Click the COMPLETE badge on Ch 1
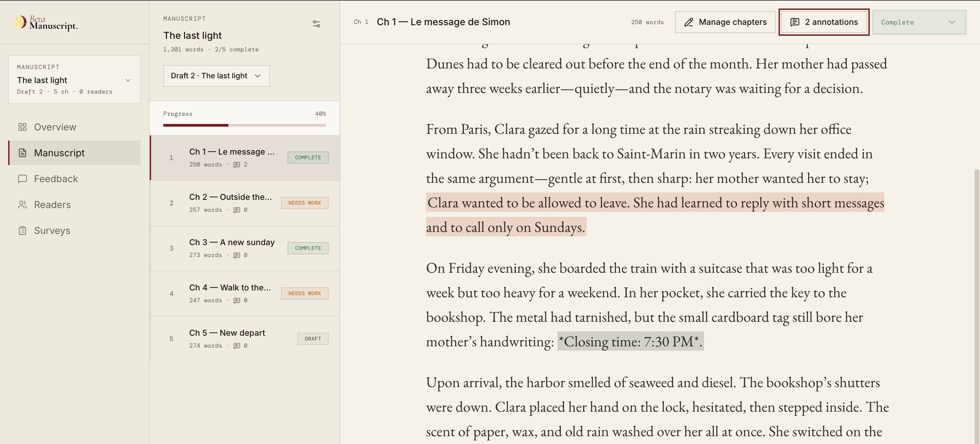The height and width of the screenshot is (444, 980). (308, 158)
